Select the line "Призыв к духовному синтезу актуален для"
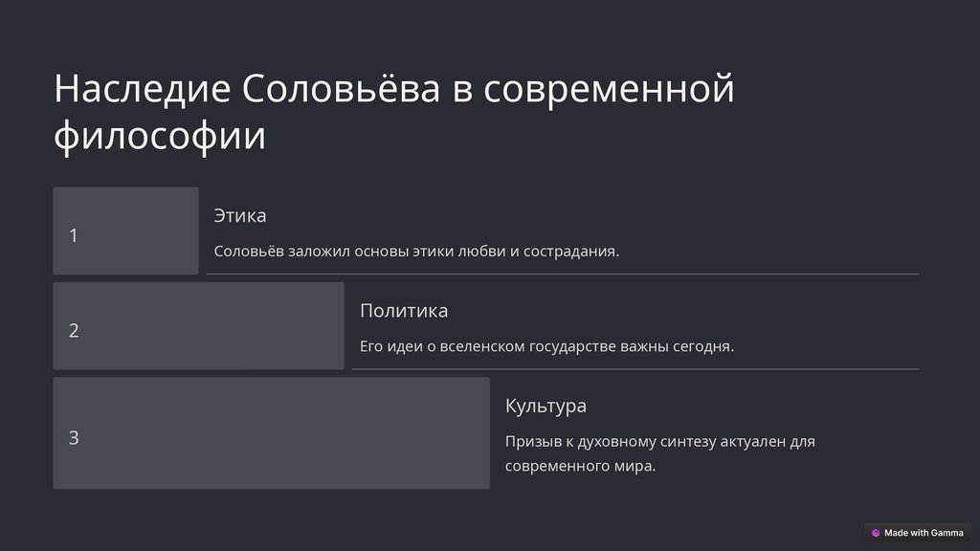This screenshot has height=551, width=980. point(659,442)
